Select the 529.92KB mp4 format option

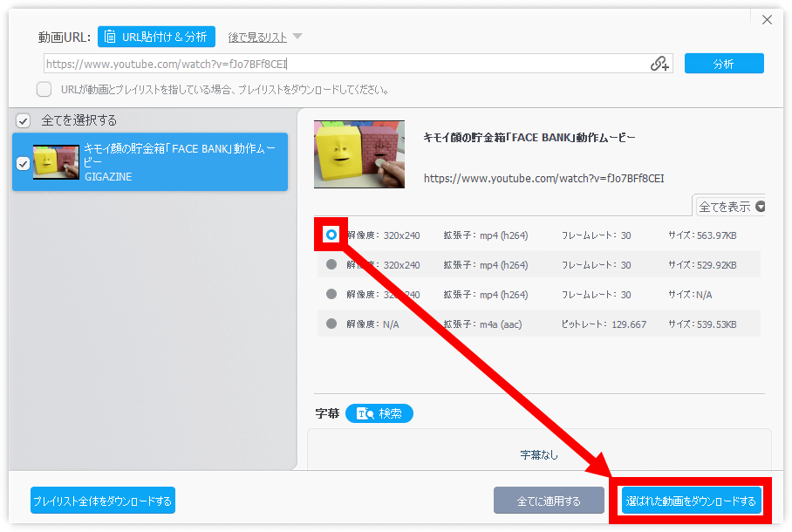(331, 265)
